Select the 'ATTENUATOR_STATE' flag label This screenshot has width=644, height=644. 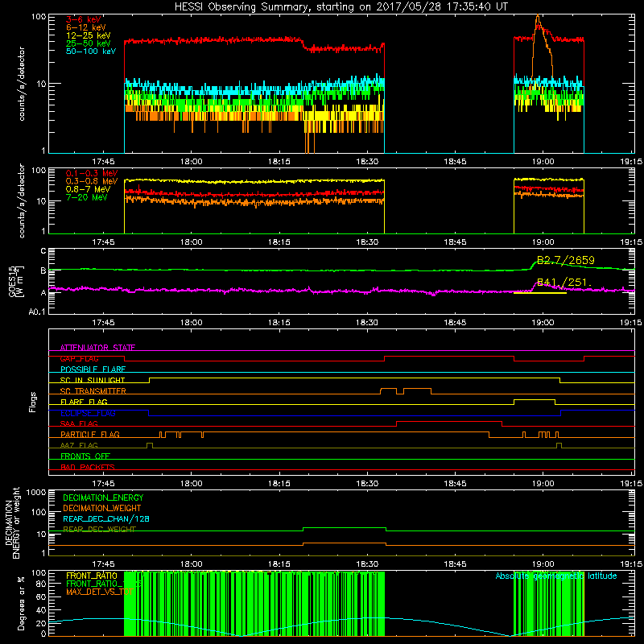97,348
